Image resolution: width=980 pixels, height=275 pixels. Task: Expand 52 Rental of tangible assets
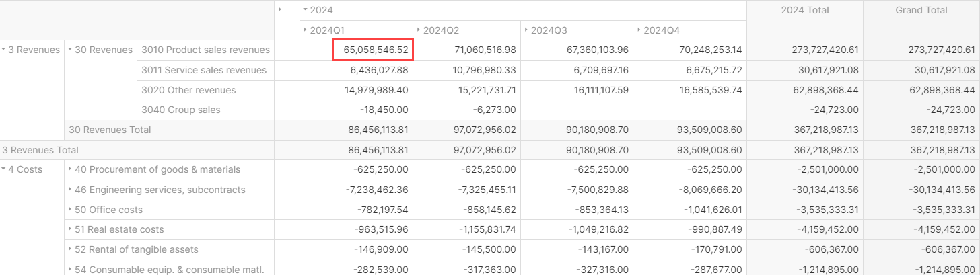70,249
